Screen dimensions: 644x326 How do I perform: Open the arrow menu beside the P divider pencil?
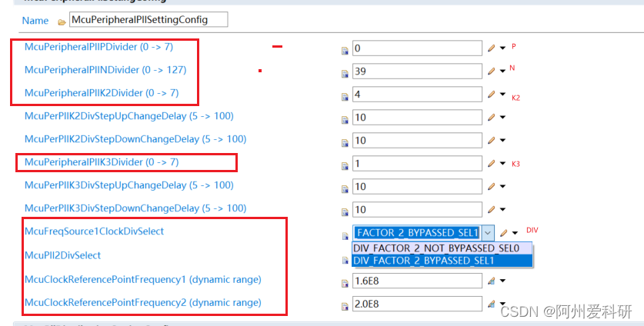pos(502,48)
